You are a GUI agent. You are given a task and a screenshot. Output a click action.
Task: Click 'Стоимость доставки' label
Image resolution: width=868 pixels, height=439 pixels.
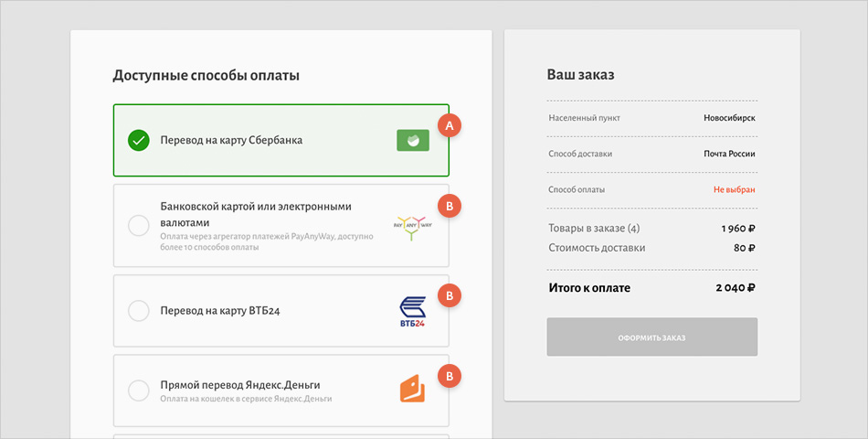[597, 248]
